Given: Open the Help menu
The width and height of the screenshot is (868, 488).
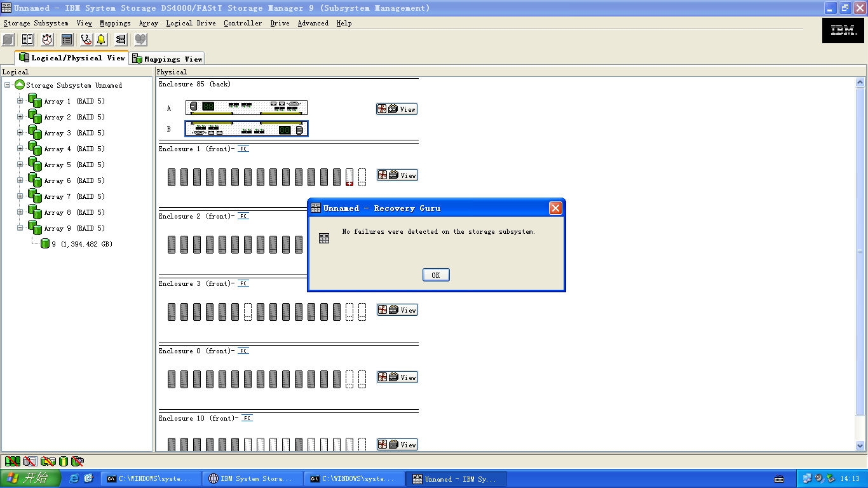Looking at the screenshot, I should pos(344,23).
